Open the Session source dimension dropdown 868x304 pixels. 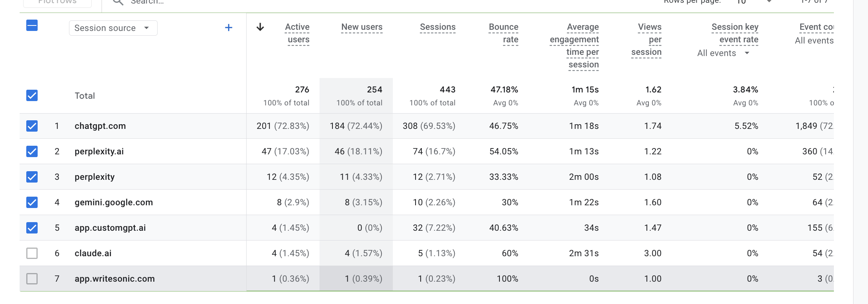113,28
